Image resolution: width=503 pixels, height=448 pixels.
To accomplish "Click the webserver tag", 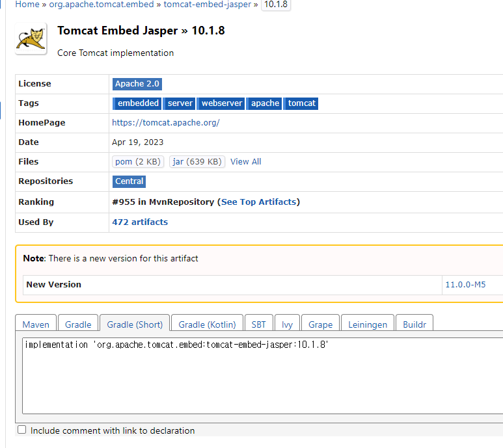I will [221, 103].
